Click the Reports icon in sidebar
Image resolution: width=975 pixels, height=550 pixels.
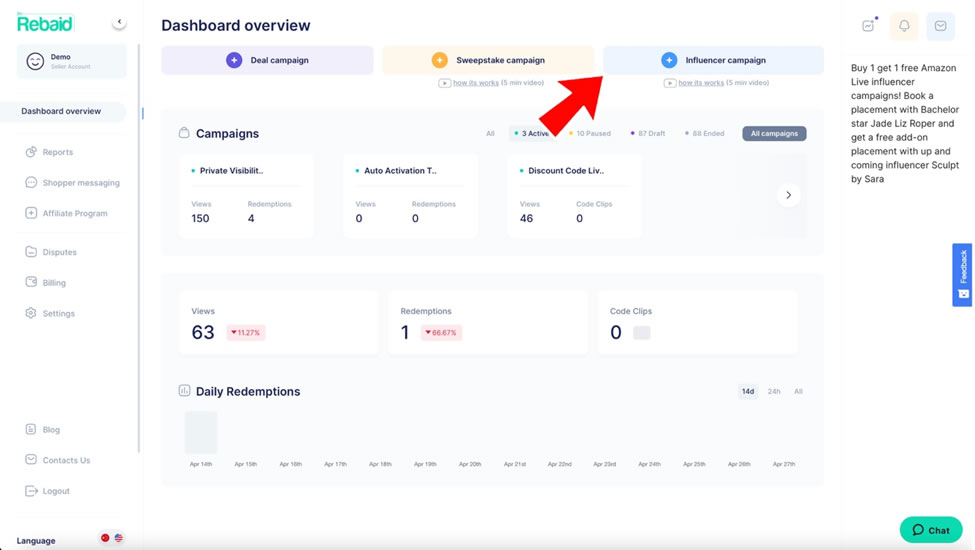click(30, 152)
